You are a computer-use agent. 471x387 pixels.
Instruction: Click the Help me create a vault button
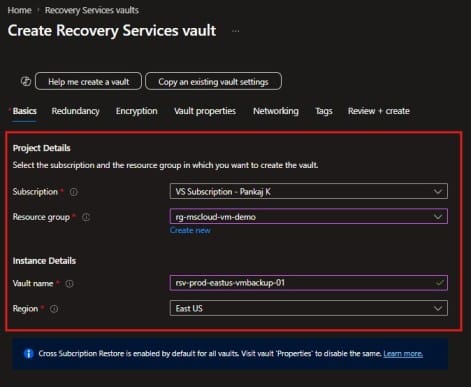(x=88, y=81)
